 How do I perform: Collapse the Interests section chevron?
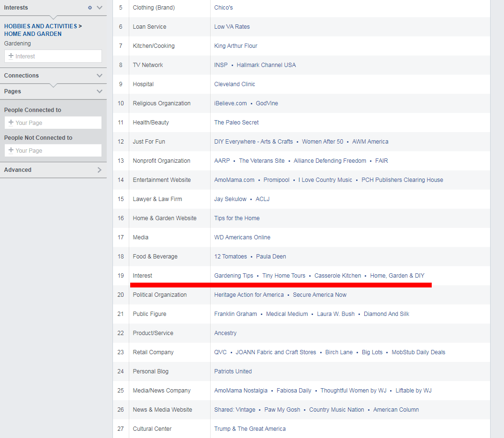pyautogui.click(x=100, y=8)
